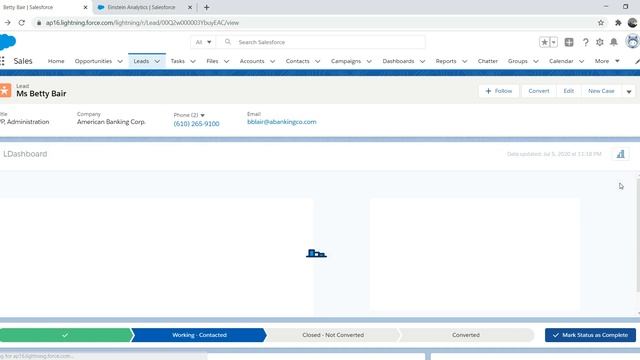Open the Files tab
Viewport: 640px width, 360px height.
click(212, 61)
